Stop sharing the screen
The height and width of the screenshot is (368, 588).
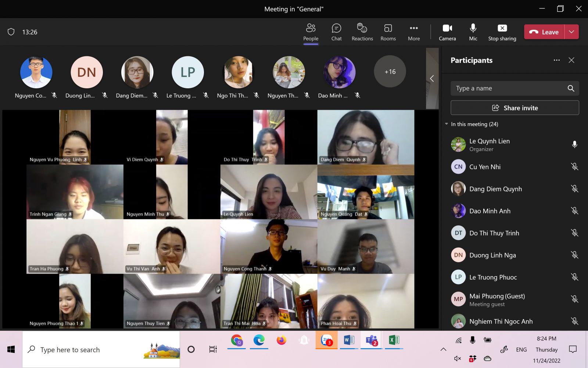[x=502, y=32]
